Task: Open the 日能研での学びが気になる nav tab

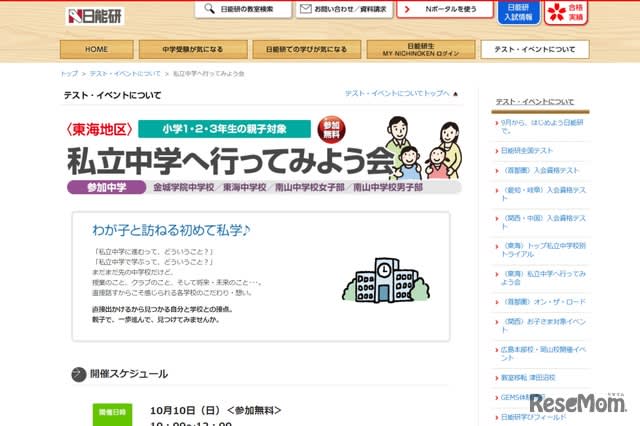Action: tap(307, 49)
